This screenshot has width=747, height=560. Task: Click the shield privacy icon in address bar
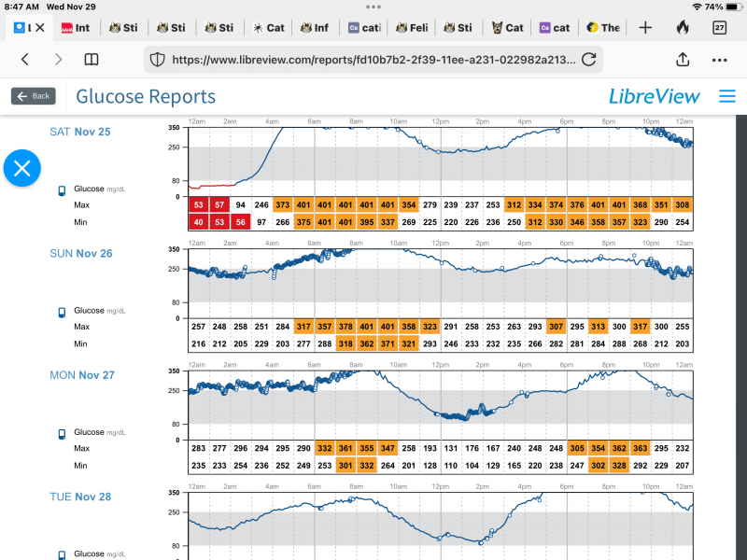158,60
